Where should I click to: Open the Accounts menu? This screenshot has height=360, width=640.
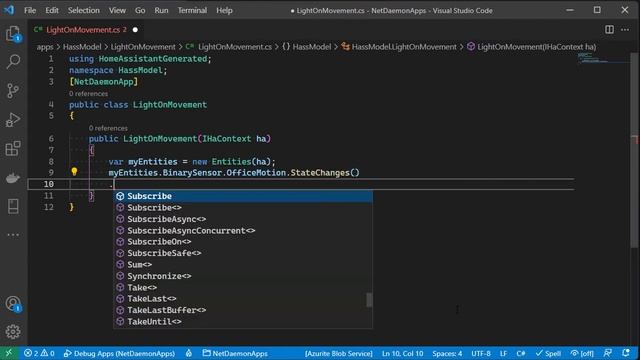tap(13, 304)
